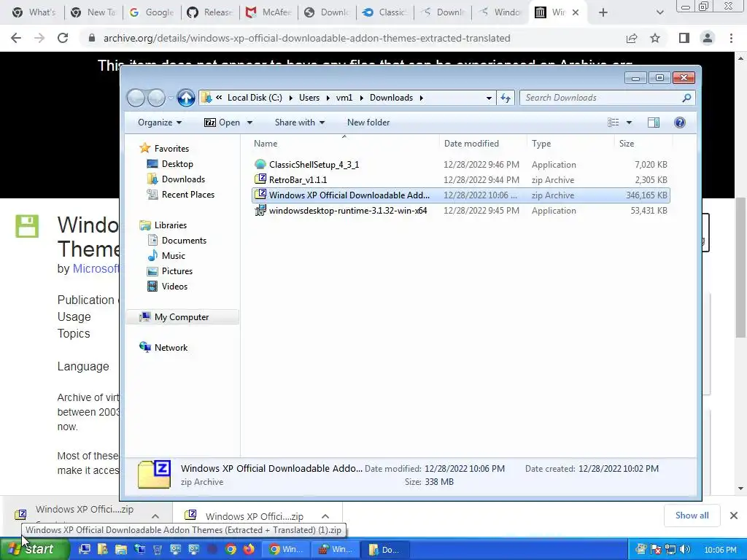747x560 pixels.
Task: Select My Computer in navigation pane
Action: tap(182, 317)
